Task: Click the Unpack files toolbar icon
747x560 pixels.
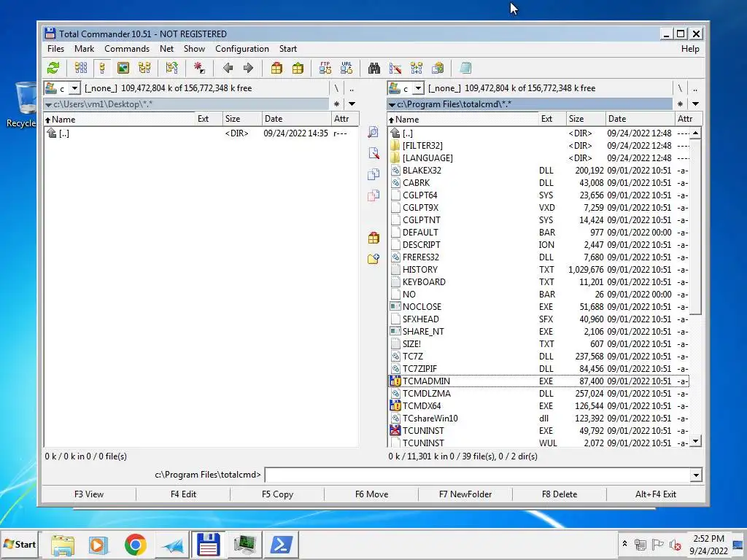Action: 298,68
